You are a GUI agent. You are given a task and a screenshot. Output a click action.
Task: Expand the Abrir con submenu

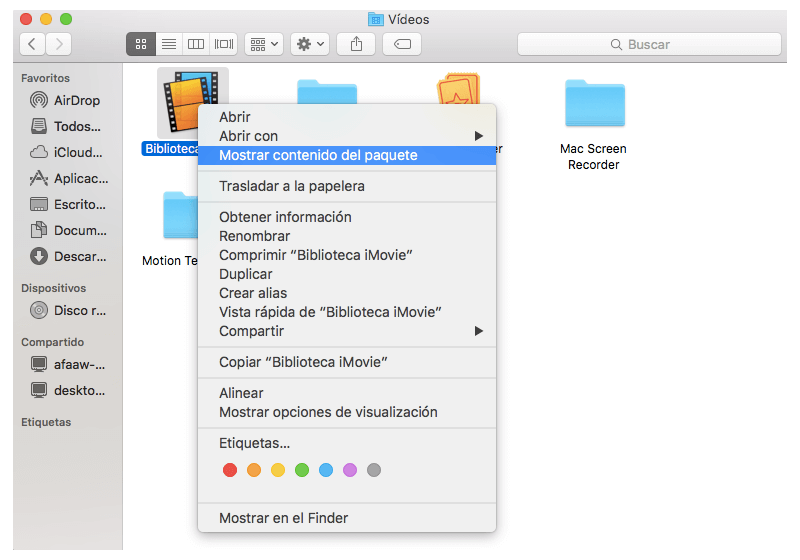tap(347, 136)
